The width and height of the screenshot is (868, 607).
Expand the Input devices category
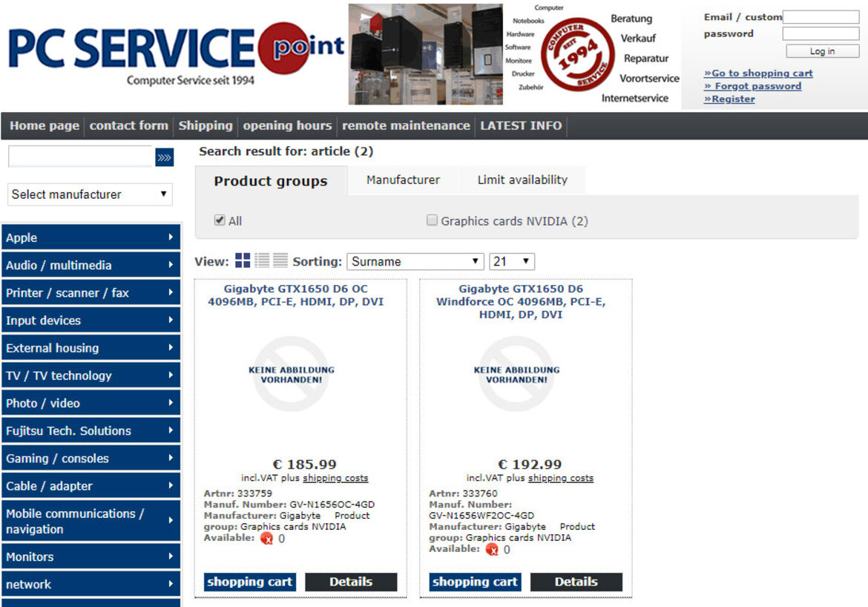click(91, 321)
